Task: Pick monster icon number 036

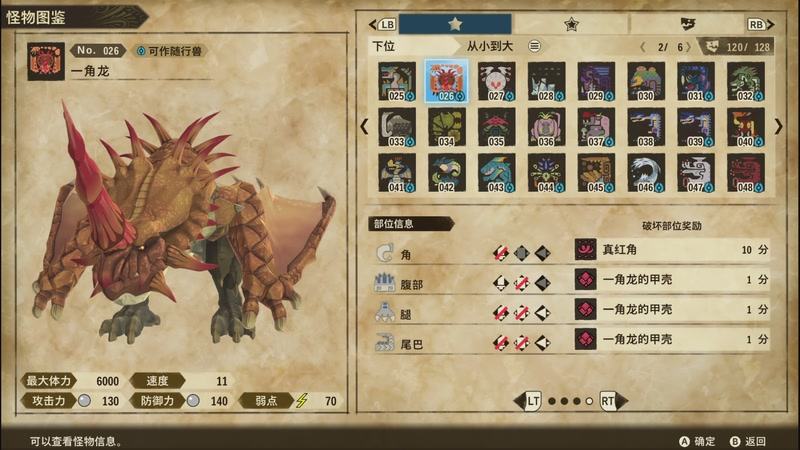Action: coord(546,127)
